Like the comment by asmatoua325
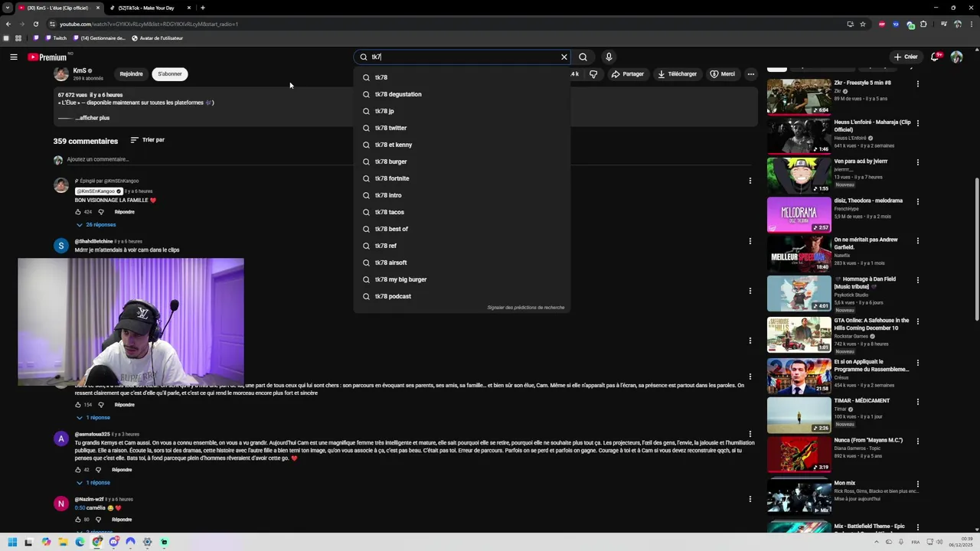Viewport: 980px width, 551px height. tap(78, 470)
